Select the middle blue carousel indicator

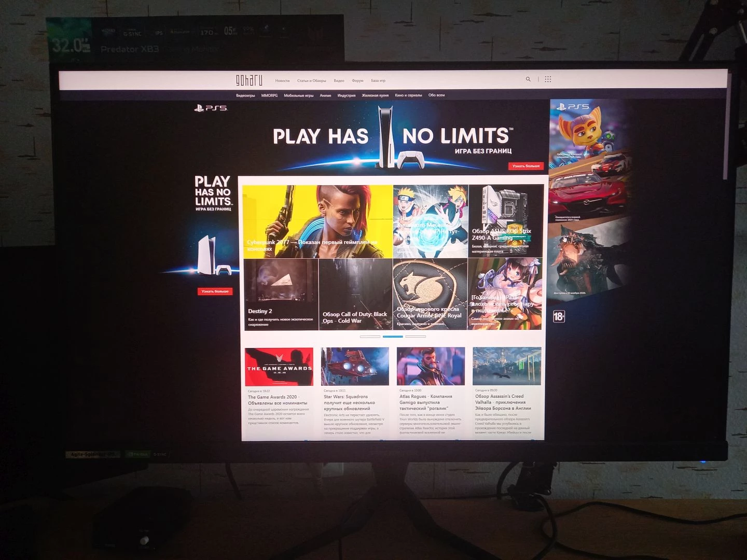tap(393, 337)
